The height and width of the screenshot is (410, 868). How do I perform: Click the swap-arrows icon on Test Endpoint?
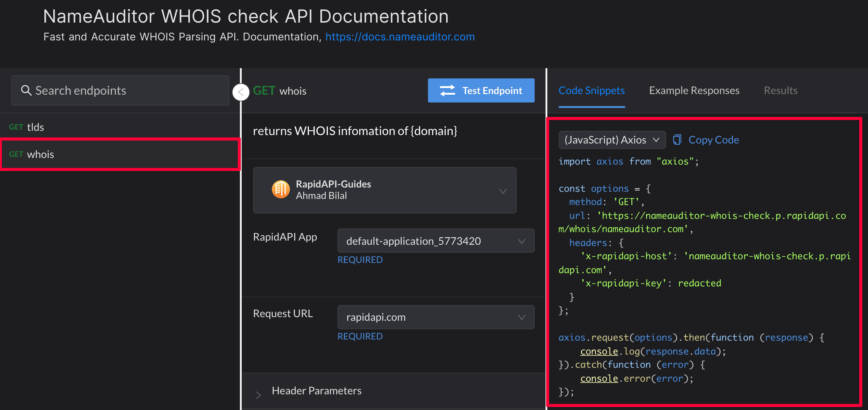(x=447, y=90)
